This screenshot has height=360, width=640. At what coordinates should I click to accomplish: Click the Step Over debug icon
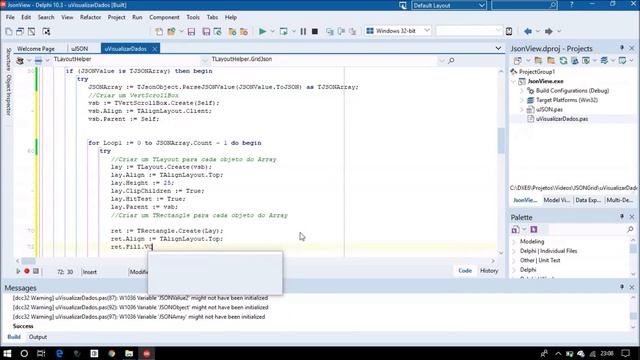click(341, 31)
